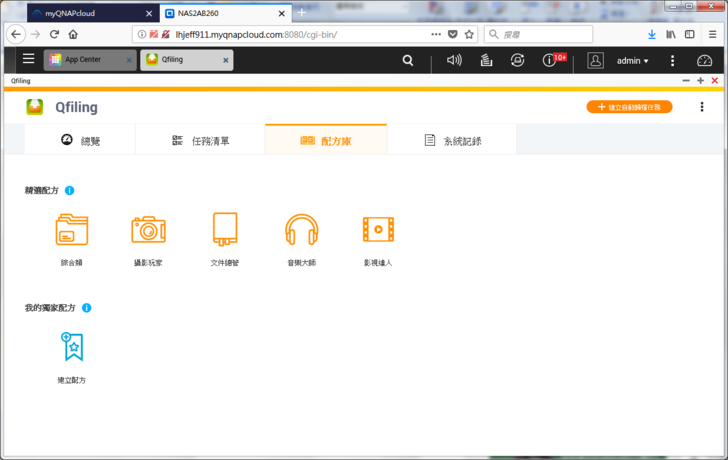Screen dimensions: 728x460
Task: Open the QTS dashboard gauge icon
Action: point(704,60)
